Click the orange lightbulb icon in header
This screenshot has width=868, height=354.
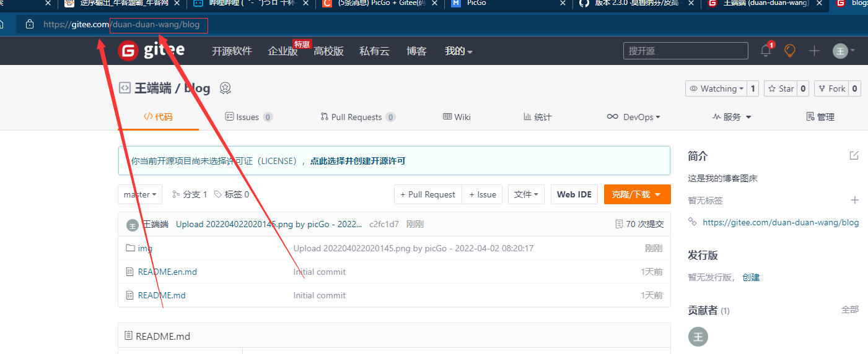(790, 51)
